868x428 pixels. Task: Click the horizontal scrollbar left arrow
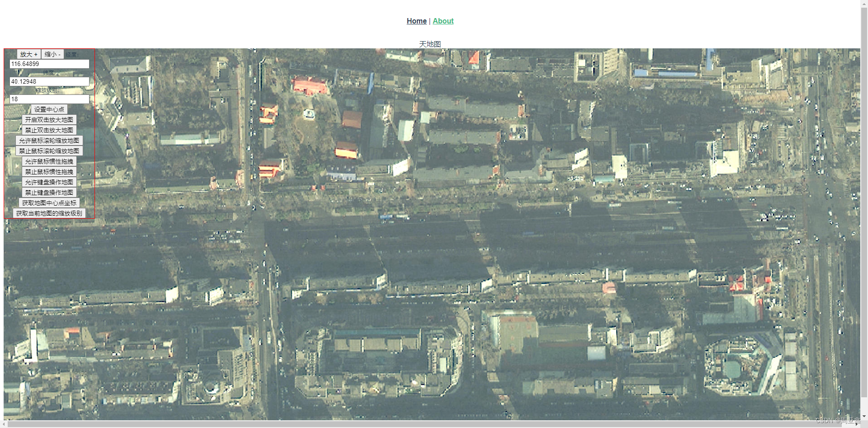4,424
